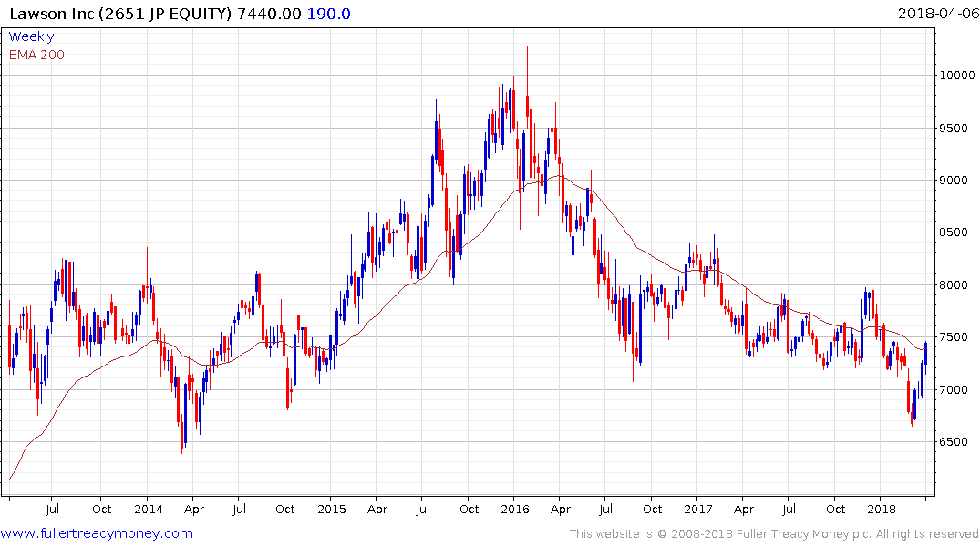Click the 10000 price axis label
Viewport: 980px width, 547px height.
tap(957, 75)
